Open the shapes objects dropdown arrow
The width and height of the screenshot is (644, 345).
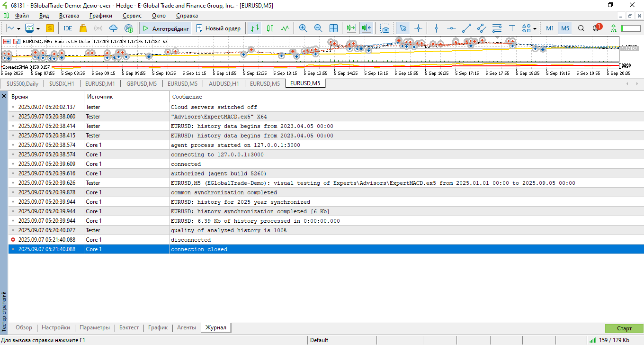(535, 28)
